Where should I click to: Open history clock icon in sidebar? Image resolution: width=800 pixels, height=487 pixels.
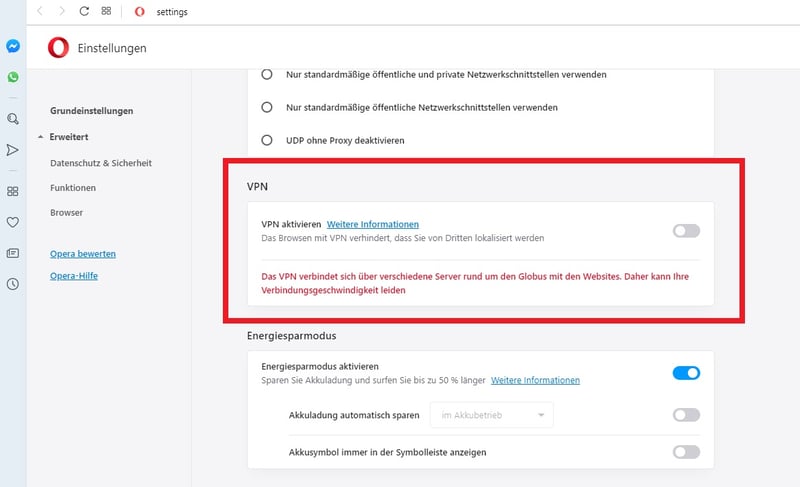click(x=13, y=284)
